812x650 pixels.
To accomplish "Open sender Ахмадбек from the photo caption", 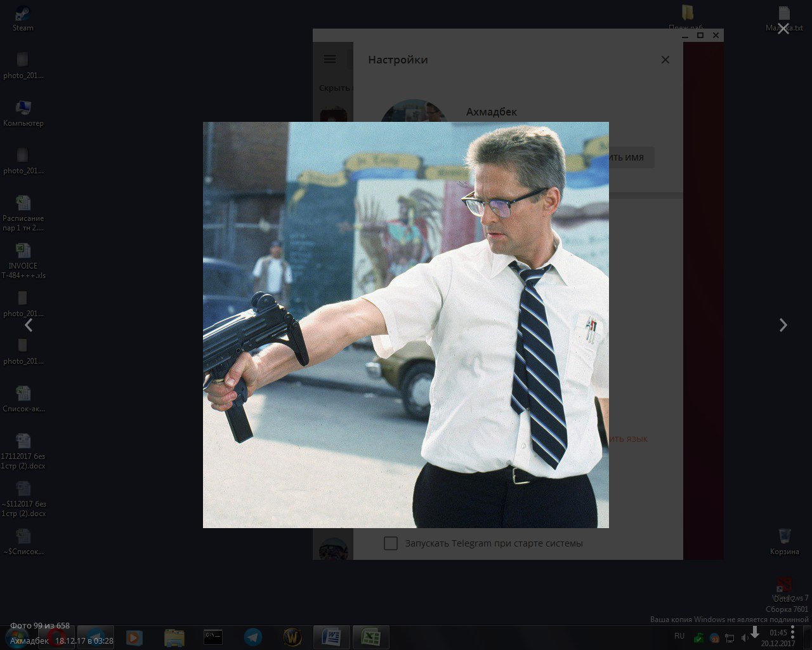I will coord(29,641).
